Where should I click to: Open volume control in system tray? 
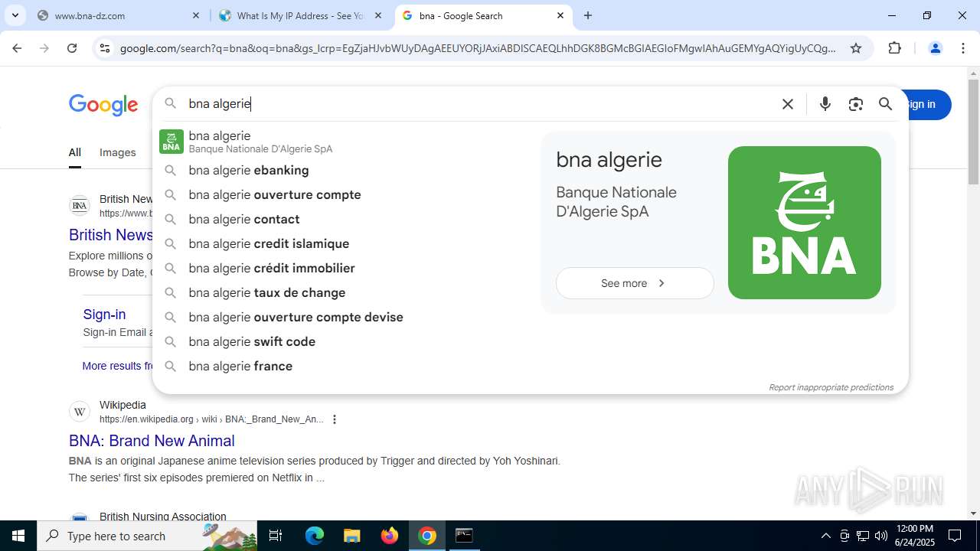881,536
